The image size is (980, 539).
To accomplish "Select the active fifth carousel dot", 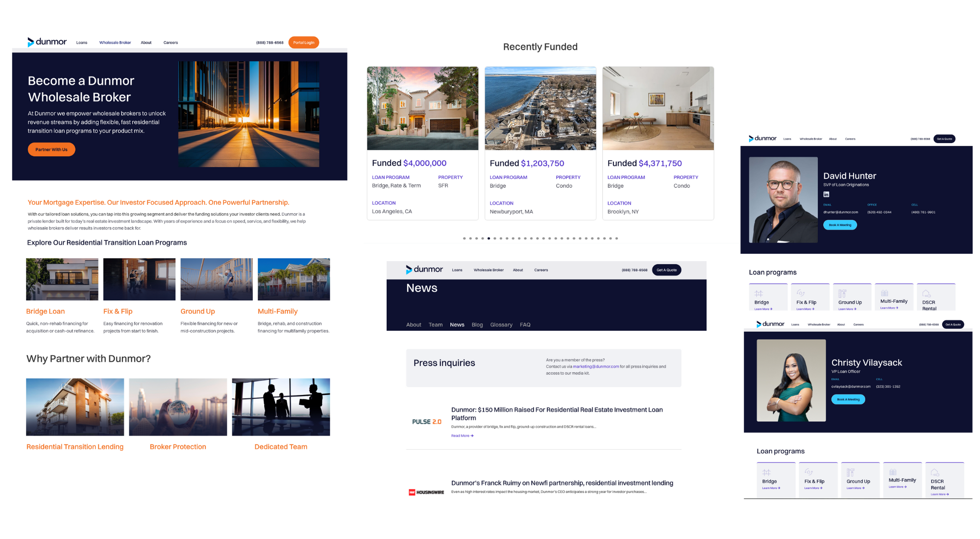I will click(489, 239).
